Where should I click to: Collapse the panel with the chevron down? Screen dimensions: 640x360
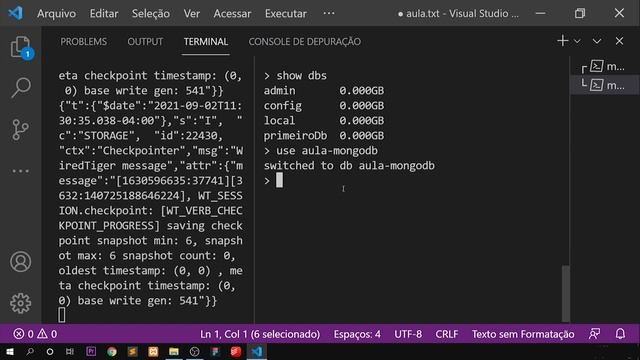click(597, 41)
